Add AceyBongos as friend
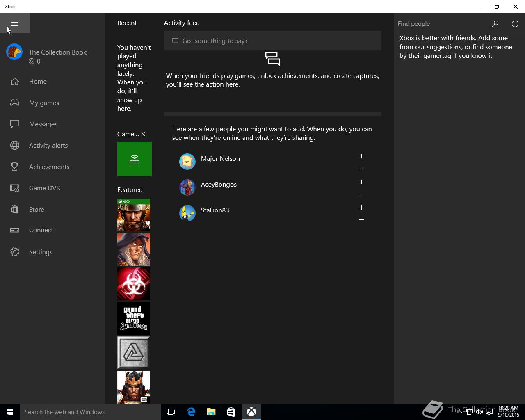525x420 pixels. click(x=361, y=182)
